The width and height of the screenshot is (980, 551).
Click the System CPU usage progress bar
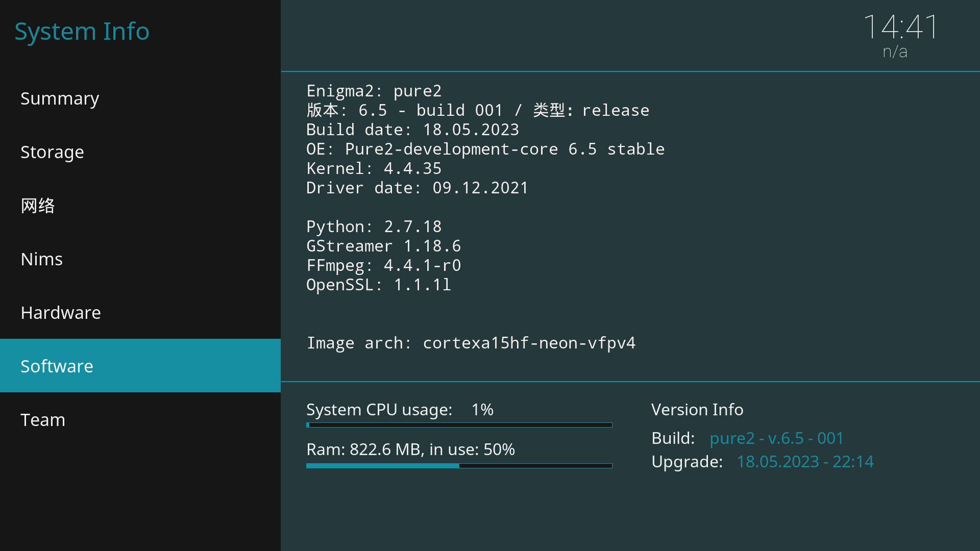459,425
